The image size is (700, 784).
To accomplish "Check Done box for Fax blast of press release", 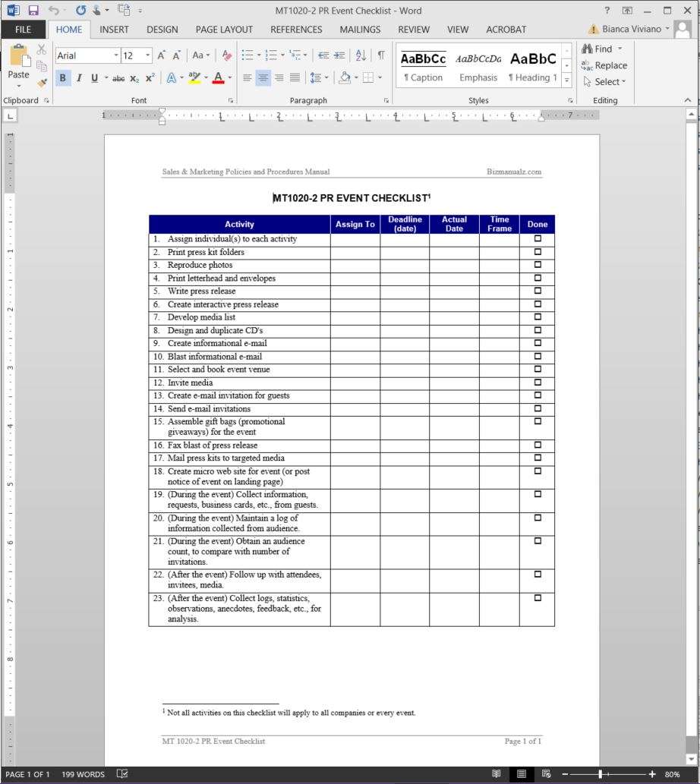I will pos(538,445).
